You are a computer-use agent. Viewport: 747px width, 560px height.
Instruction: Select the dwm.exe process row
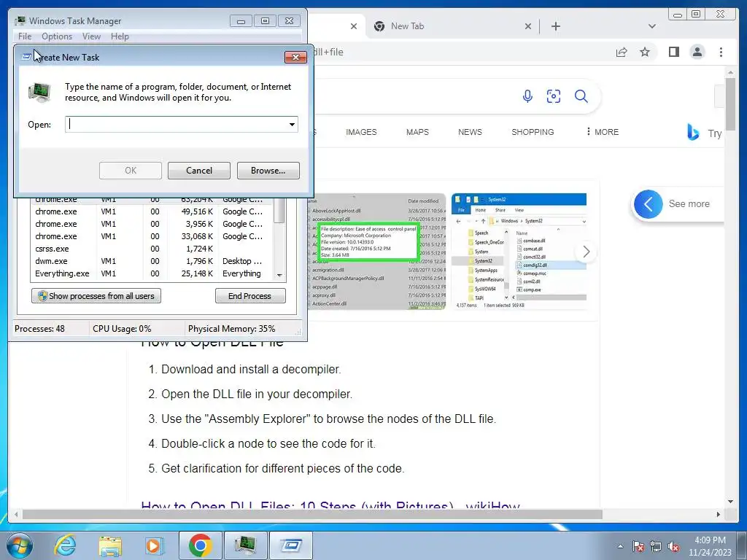point(152,261)
